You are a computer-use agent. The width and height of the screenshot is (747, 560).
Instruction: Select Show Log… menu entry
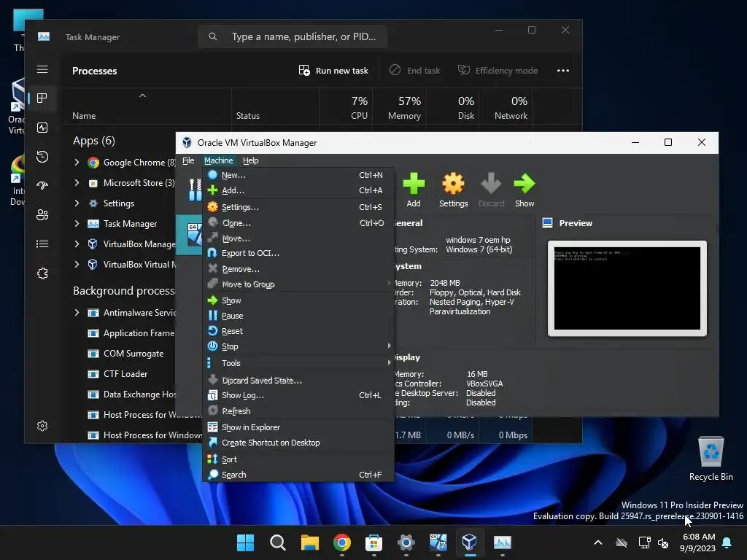(298, 395)
